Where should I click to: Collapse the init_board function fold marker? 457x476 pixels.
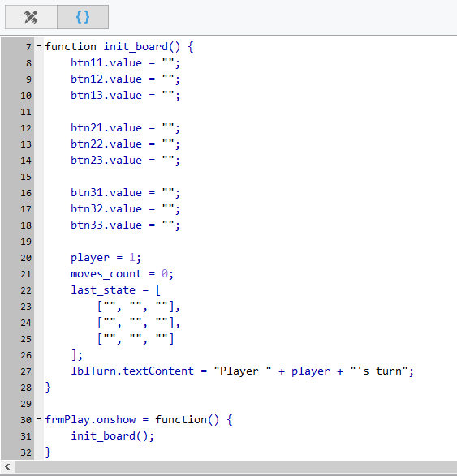40,46
